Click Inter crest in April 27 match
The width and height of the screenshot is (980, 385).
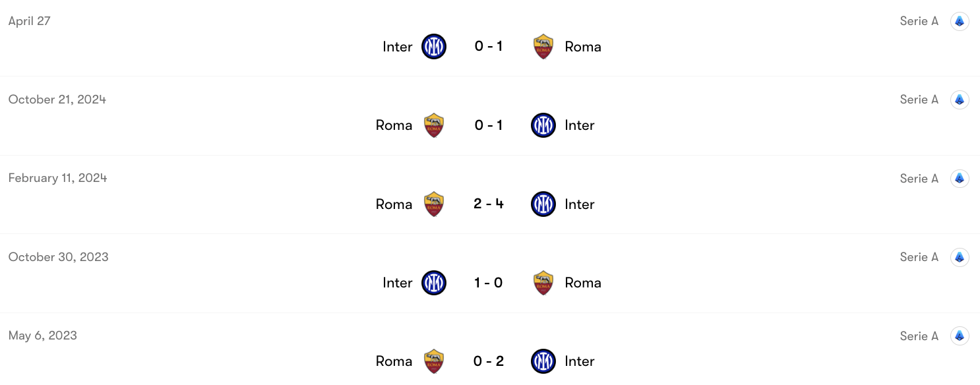[434, 47]
